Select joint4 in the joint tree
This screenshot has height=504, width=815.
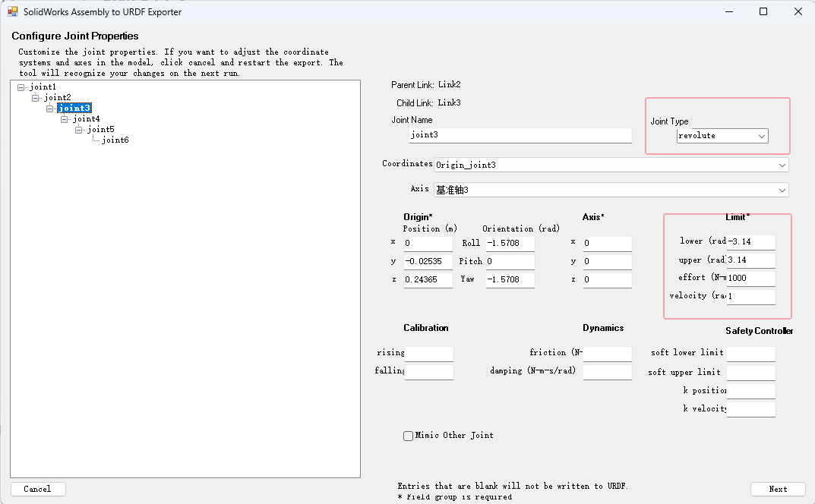86,118
